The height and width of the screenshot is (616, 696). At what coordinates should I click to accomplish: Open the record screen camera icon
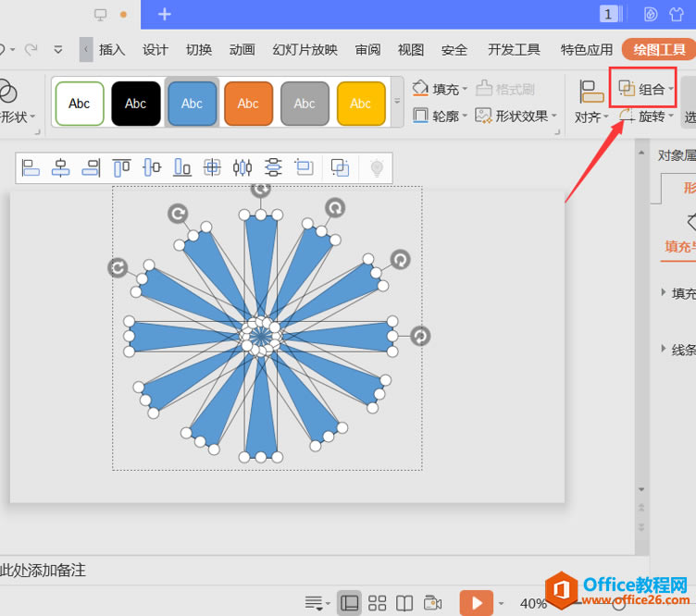(x=432, y=603)
